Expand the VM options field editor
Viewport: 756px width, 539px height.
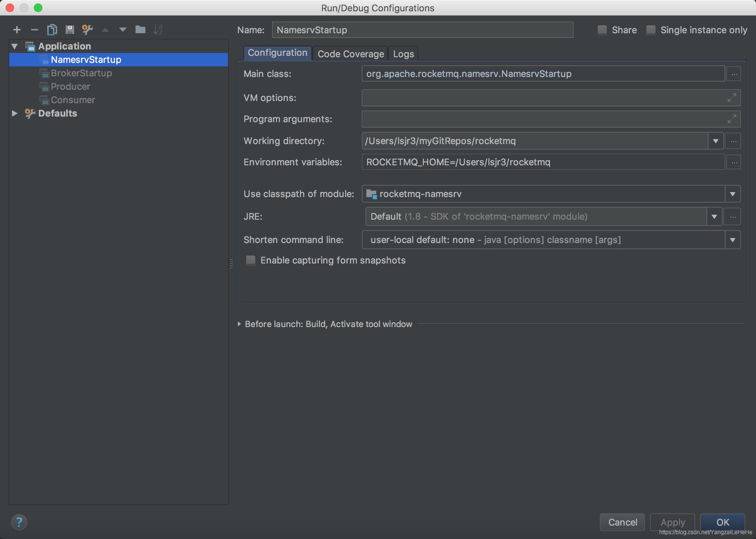pyautogui.click(x=732, y=97)
